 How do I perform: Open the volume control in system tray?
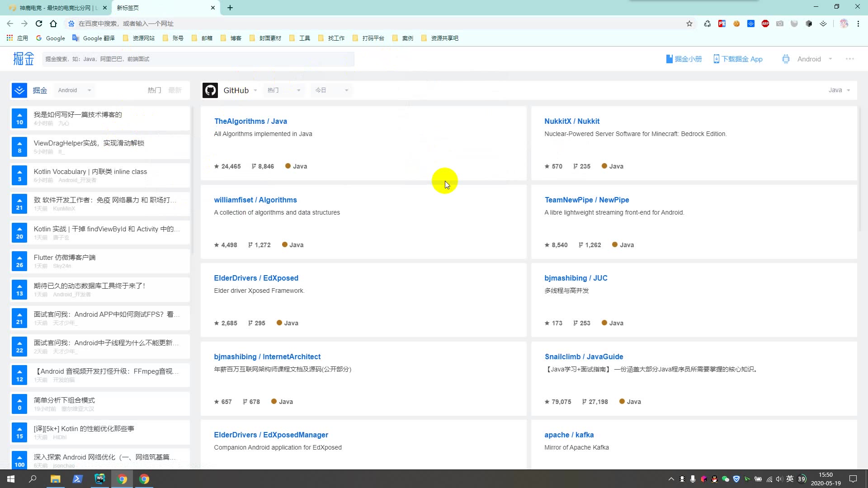pos(779,479)
